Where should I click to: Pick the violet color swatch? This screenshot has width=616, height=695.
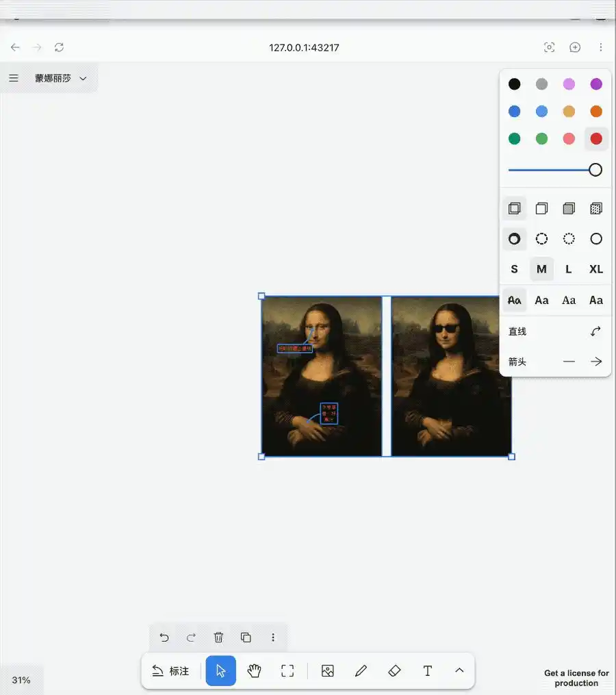[596, 84]
